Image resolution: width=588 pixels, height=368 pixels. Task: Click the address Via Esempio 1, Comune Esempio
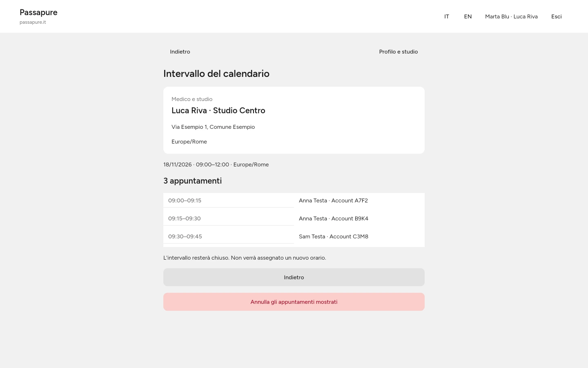[x=213, y=127]
